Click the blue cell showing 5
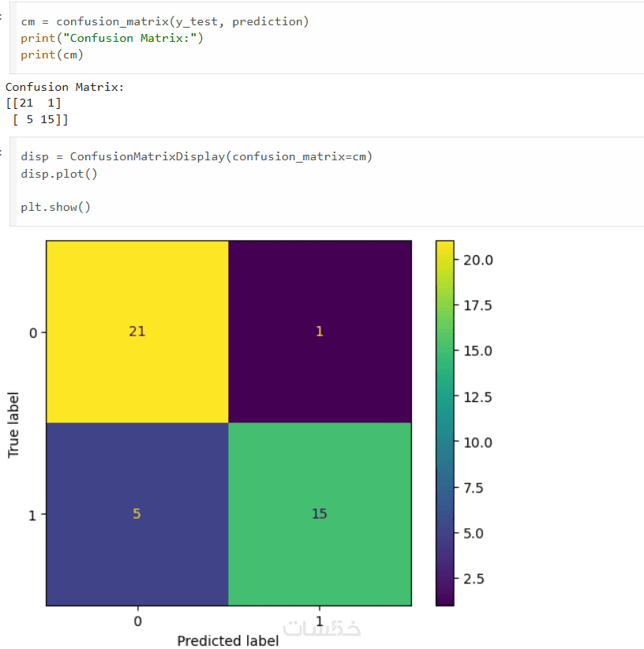The height and width of the screenshot is (649, 644). click(x=137, y=514)
